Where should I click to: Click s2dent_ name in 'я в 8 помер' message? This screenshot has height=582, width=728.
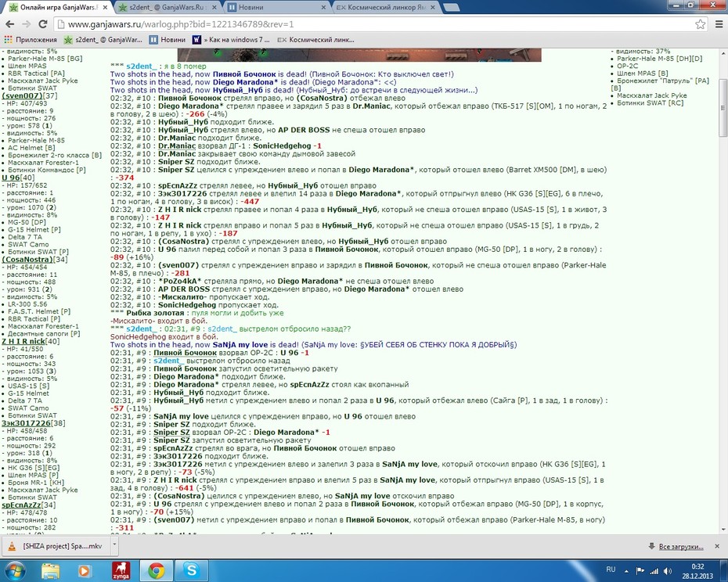pyautogui.click(x=142, y=66)
